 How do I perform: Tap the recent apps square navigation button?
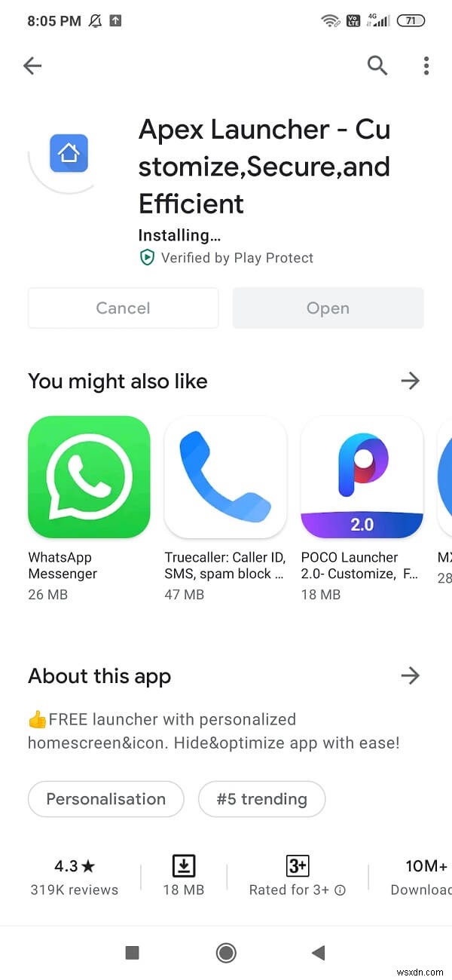[132, 953]
